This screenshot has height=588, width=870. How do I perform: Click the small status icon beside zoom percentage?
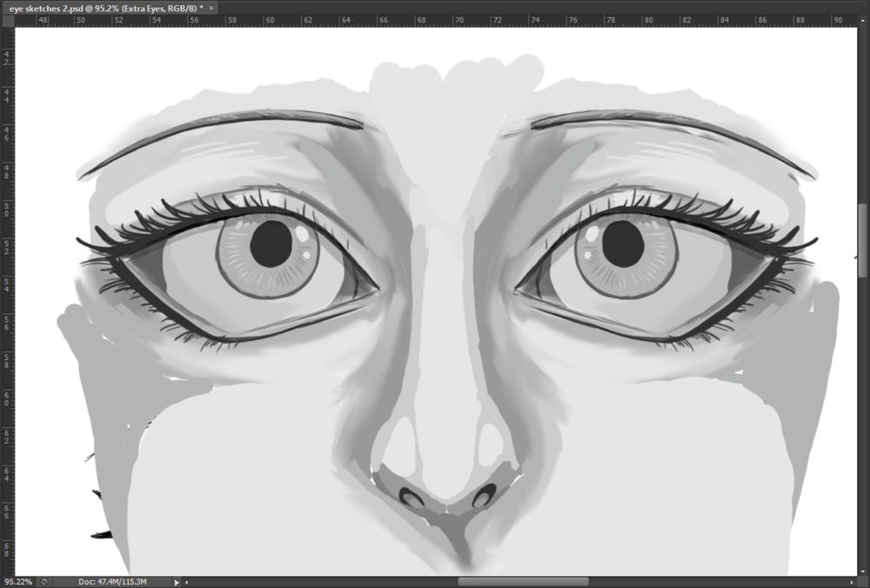[44, 581]
